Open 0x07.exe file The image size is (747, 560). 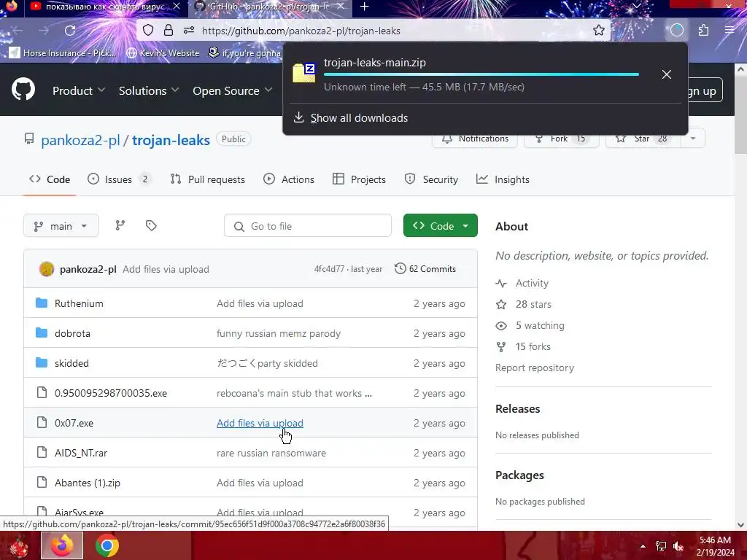click(x=74, y=424)
